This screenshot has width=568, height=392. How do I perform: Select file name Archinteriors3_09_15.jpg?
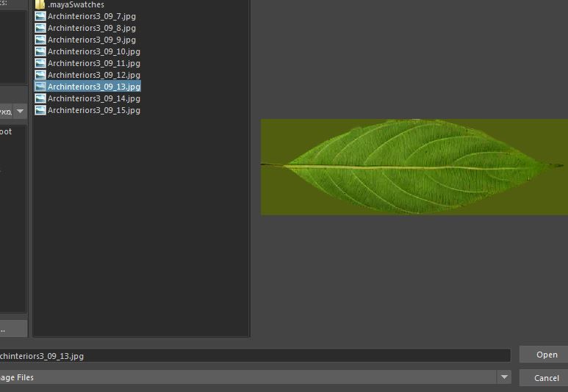94,110
